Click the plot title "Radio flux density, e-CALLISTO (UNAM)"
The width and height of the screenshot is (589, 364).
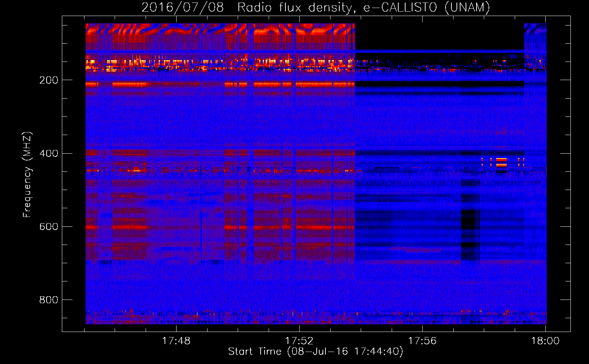click(364, 7)
